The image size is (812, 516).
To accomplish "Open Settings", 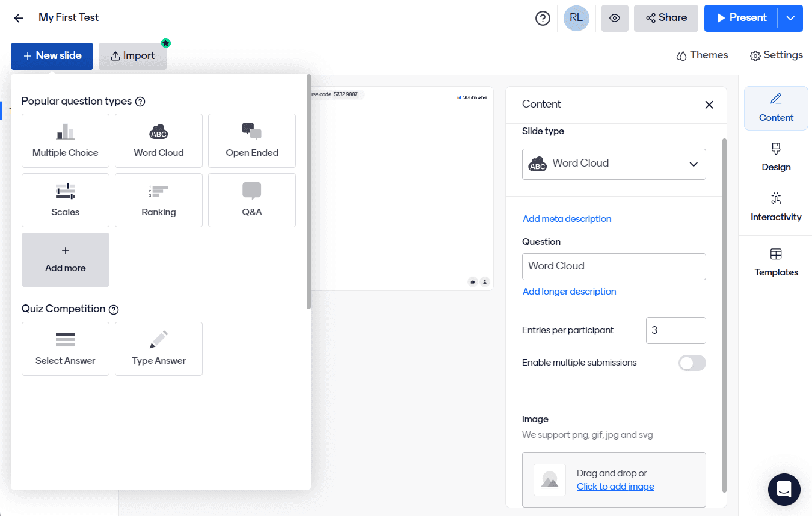I will [776, 55].
